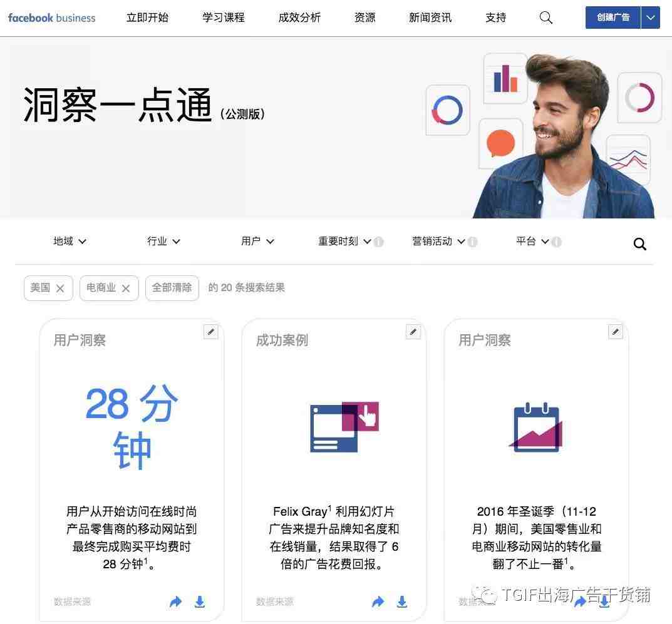This screenshot has width=672, height=624.
Task: Open dropdown arrow next to 创建广告
Action: pyautogui.click(x=651, y=18)
